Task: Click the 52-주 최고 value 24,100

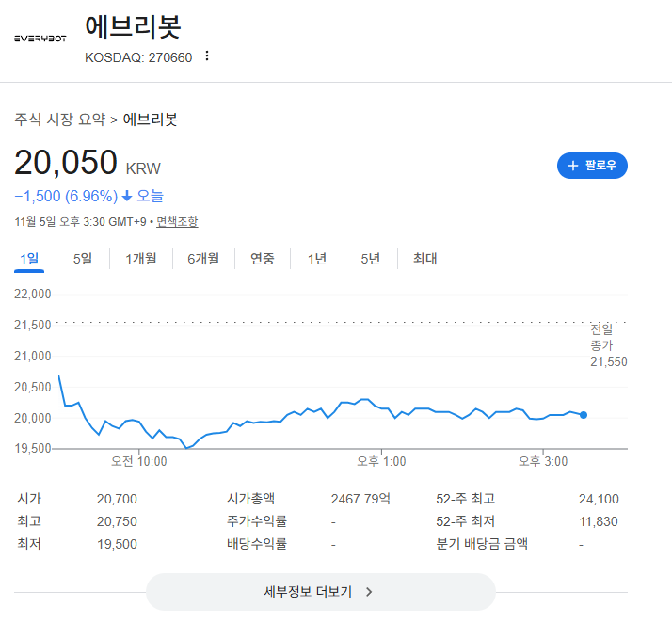Action: click(x=599, y=499)
